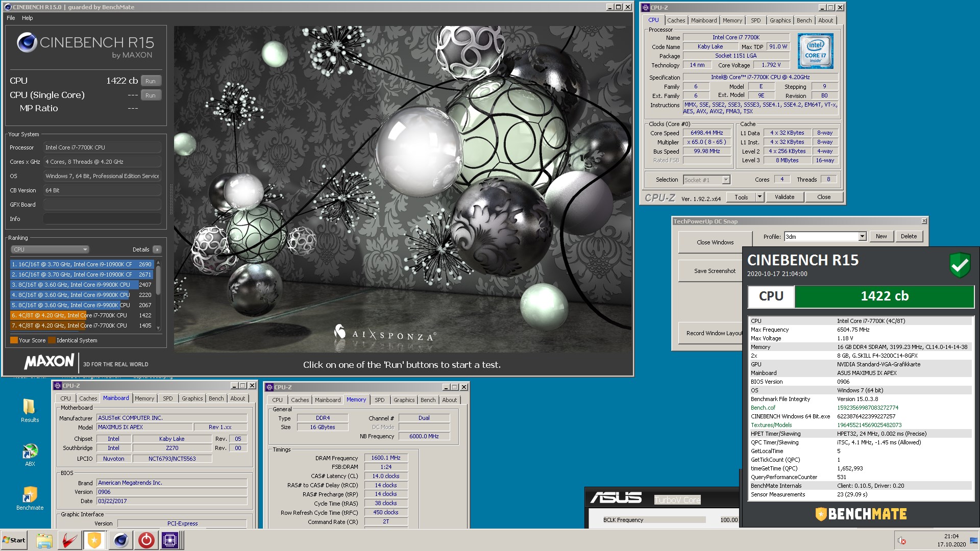Click Close Windows in OC Snap

[x=715, y=242]
